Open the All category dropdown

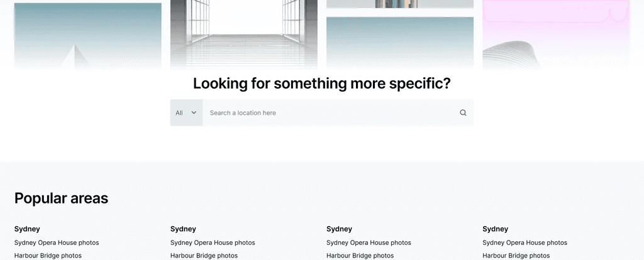pyautogui.click(x=186, y=113)
